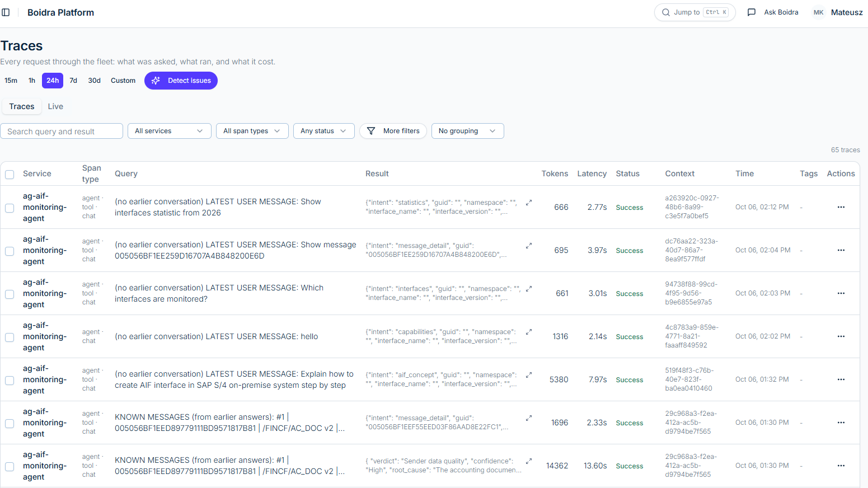Open the All span types dropdown
The width and height of the screenshot is (868, 488).
pos(252,131)
